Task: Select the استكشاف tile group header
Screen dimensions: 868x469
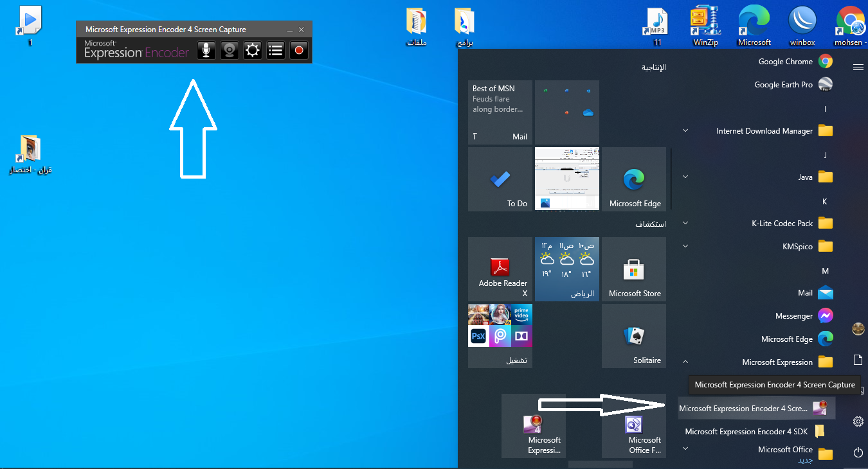Action: tap(651, 224)
